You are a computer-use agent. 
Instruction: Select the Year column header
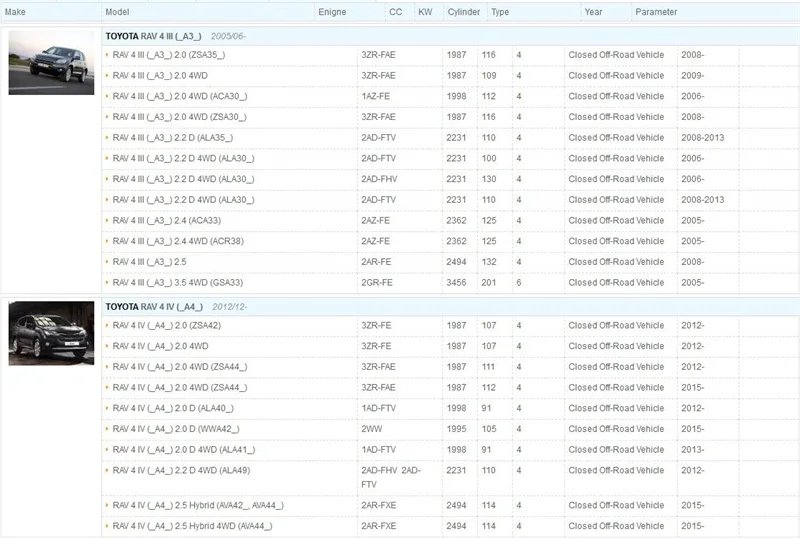point(593,12)
